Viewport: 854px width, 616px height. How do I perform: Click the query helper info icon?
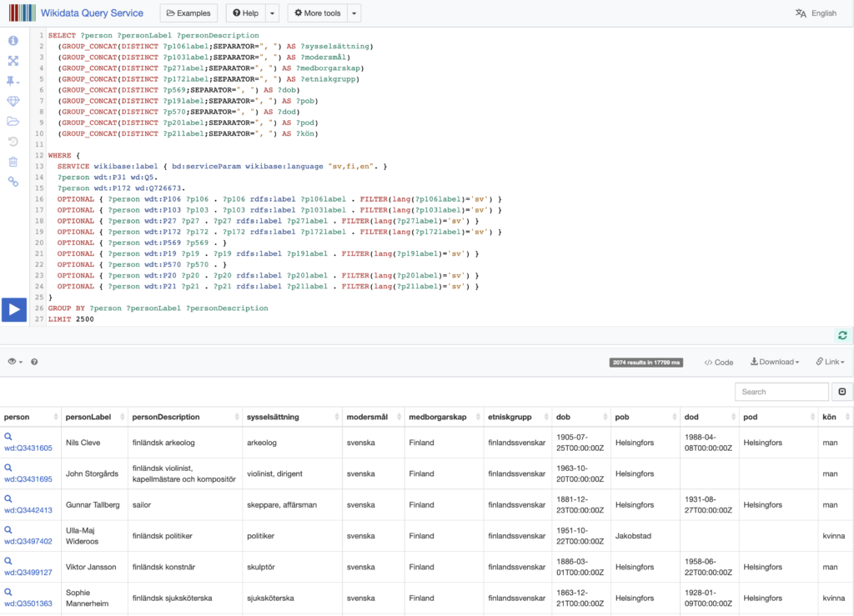[13, 41]
